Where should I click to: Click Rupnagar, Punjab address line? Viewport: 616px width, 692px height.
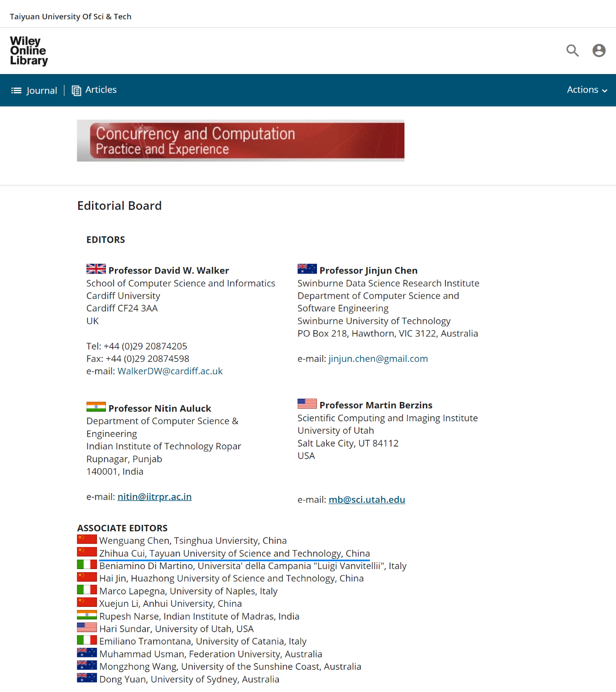coord(124,459)
